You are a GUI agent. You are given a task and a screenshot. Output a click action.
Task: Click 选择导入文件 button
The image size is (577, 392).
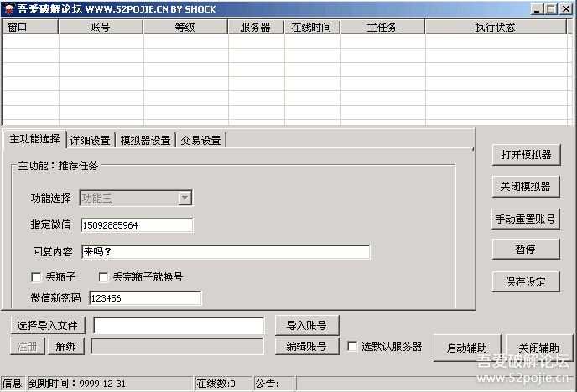[48, 325]
